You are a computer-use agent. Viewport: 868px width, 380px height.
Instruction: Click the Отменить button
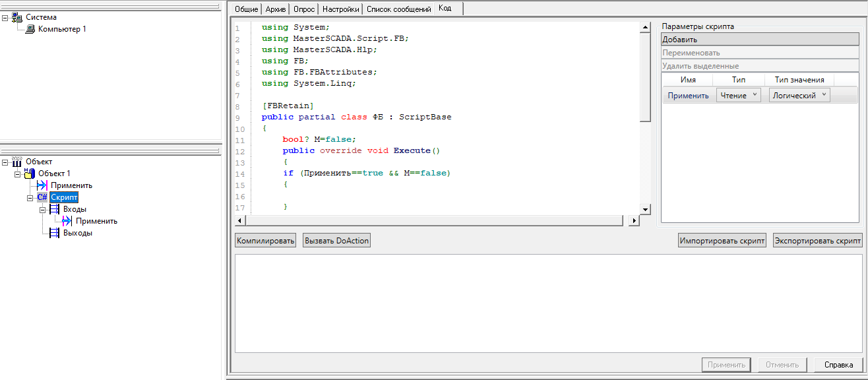782,364
